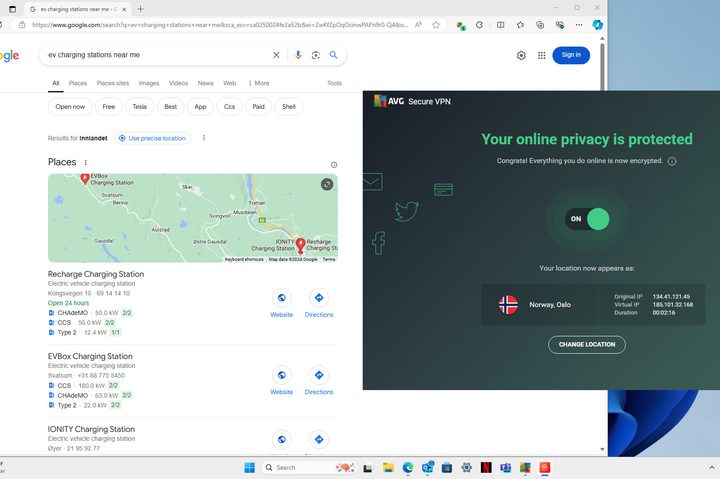720x479 pixels.
Task: Open info icon next to encrypted message
Action: (x=672, y=161)
